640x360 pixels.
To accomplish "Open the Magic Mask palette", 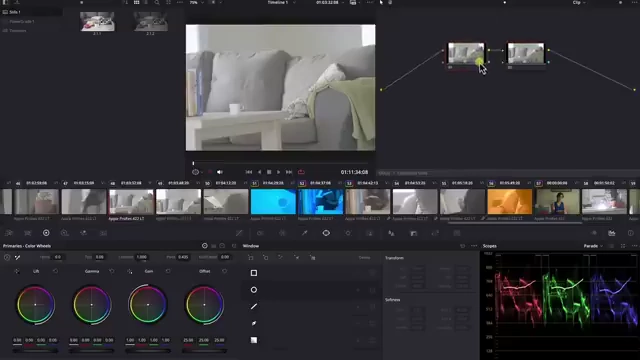I will pyautogui.click(x=369, y=233).
